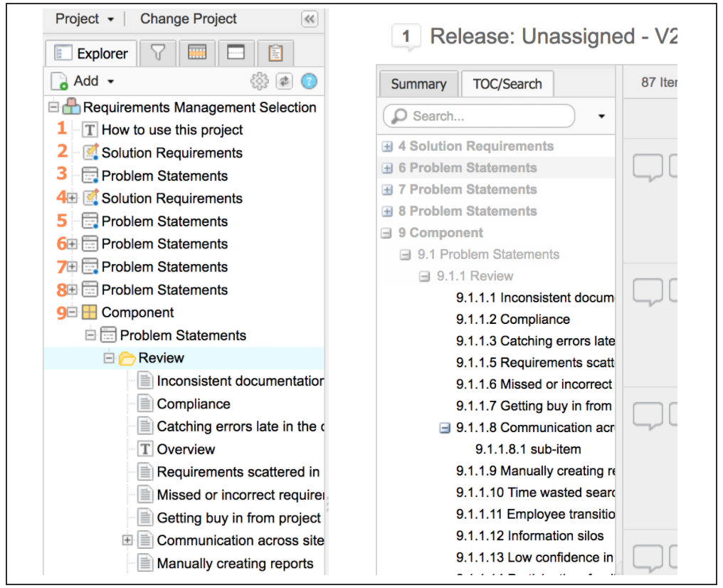The width and height of the screenshot is (723, 588).
Task: Click the gear settings icon in explorer
Action: [x=259, y=82]
